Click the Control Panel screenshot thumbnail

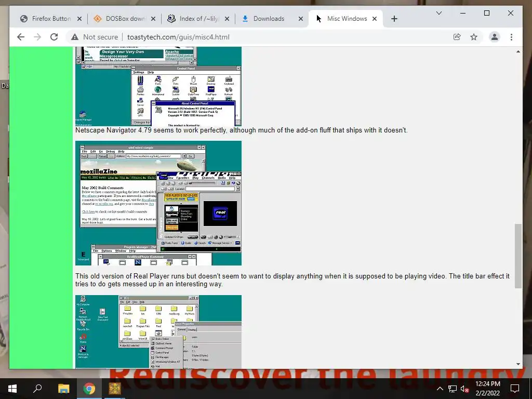tap(158, 87)
